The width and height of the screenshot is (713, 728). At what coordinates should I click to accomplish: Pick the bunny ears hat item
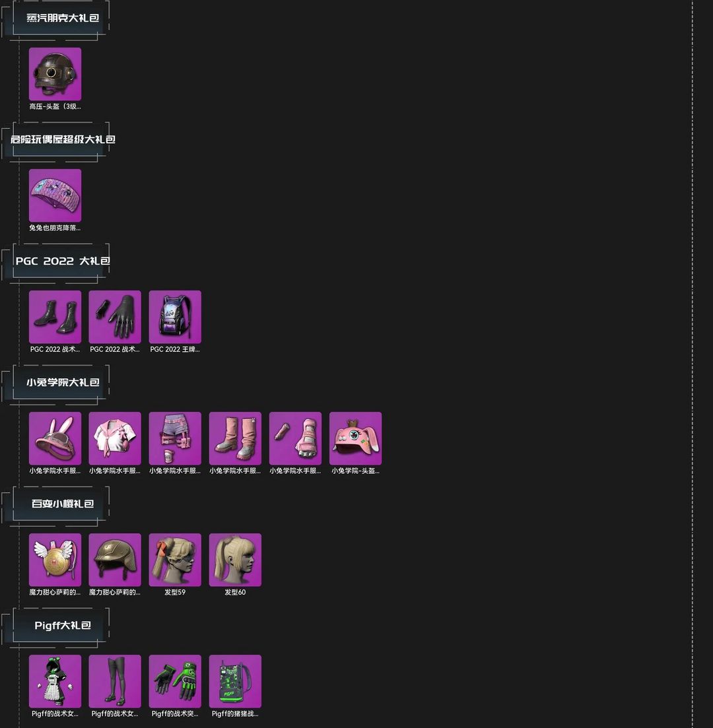[x=55, y=438]
